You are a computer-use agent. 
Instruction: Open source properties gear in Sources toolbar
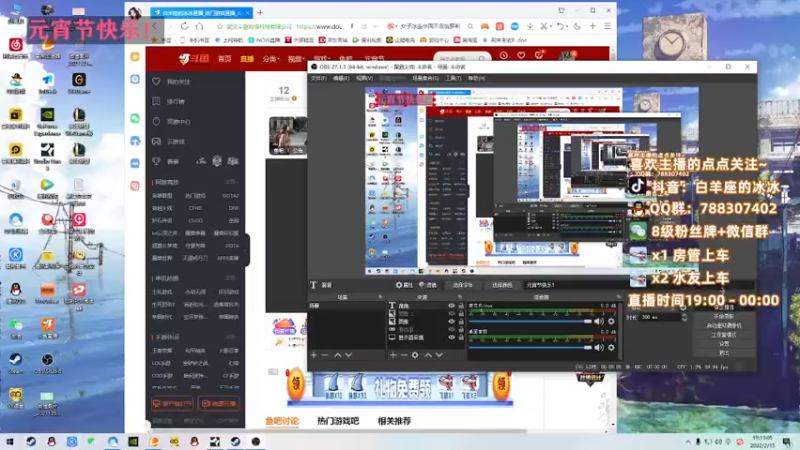point(415,355)
